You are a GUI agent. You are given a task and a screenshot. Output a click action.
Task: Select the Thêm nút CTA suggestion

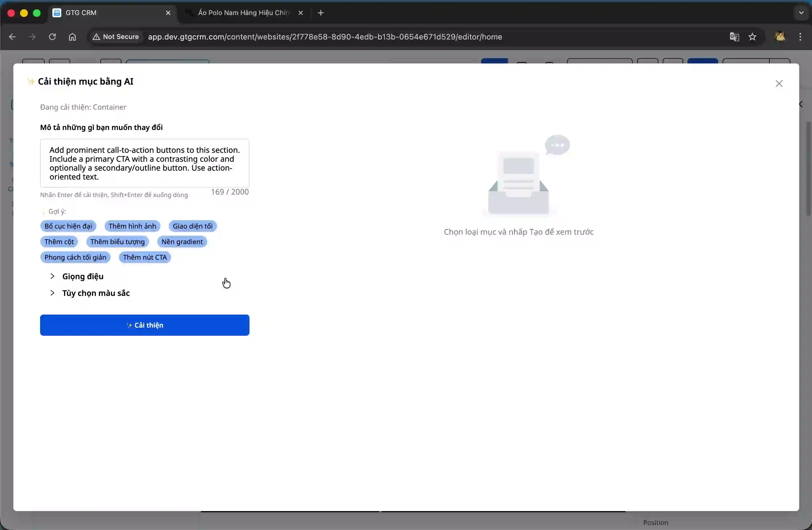pyautogui.click(x=145, y=257)
